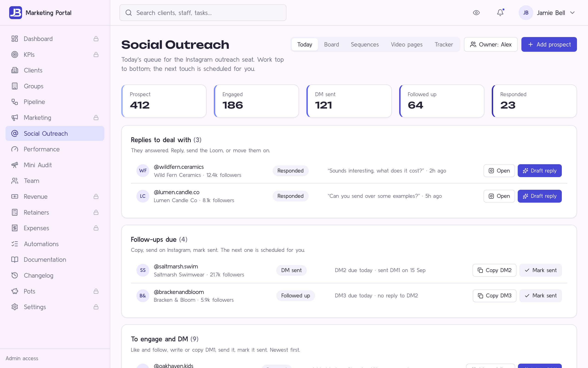This screenshot has height=368, width=588.
Task: Select the Tracker tab
Action: 444,44
